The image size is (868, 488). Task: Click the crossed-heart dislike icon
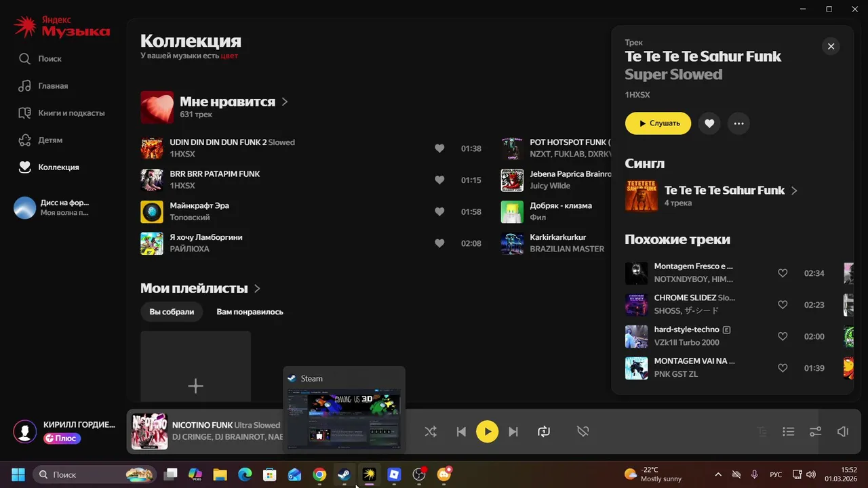pyautogui.click(x=583, y=431)
